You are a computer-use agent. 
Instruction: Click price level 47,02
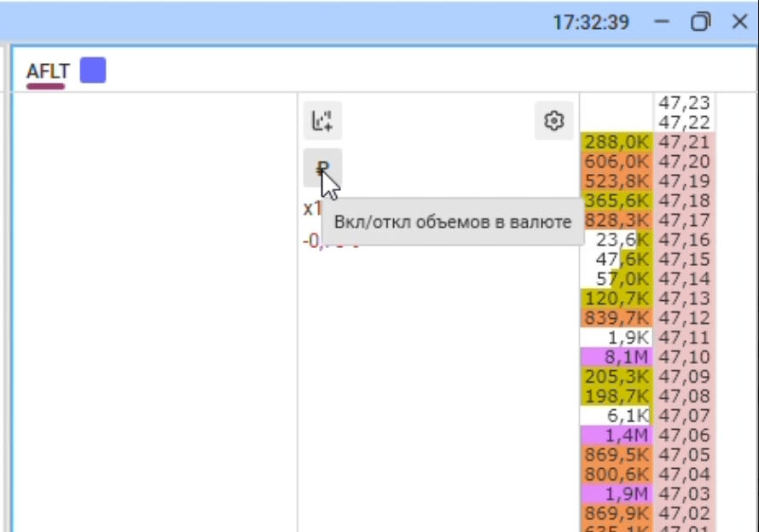(x=684, y=513)
